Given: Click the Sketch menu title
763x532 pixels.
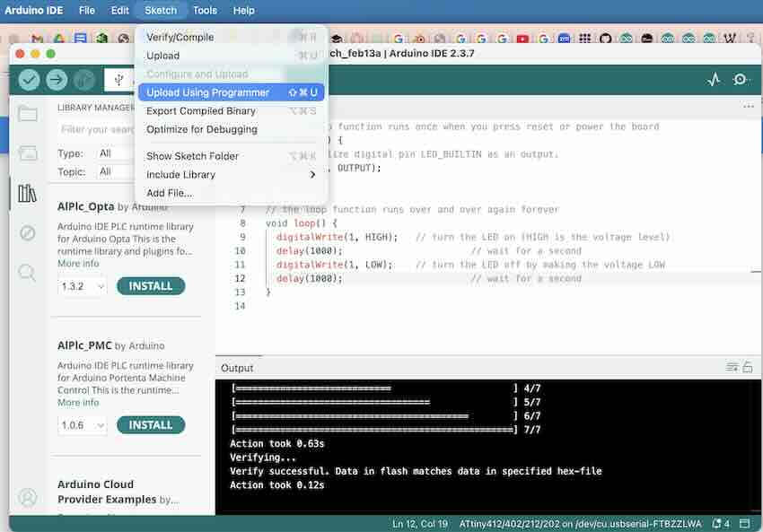Looking at the screenshot, I should (161, 10).
